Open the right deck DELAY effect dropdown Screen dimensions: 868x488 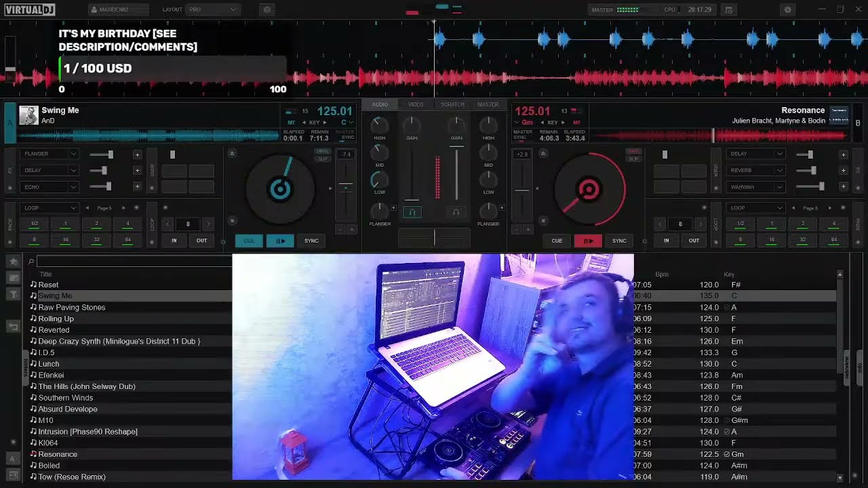pos(755,154)
